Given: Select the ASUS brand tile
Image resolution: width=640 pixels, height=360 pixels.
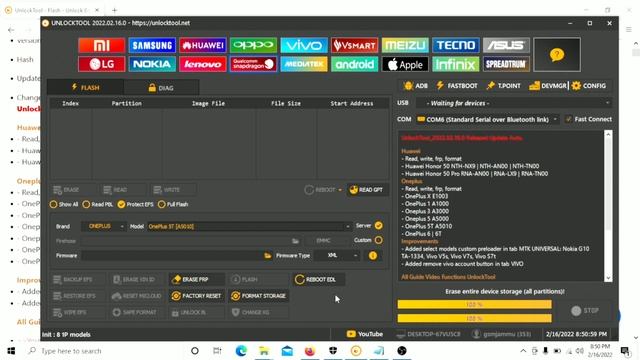Looking at the screenshot, I should click(x=507, y=45).
